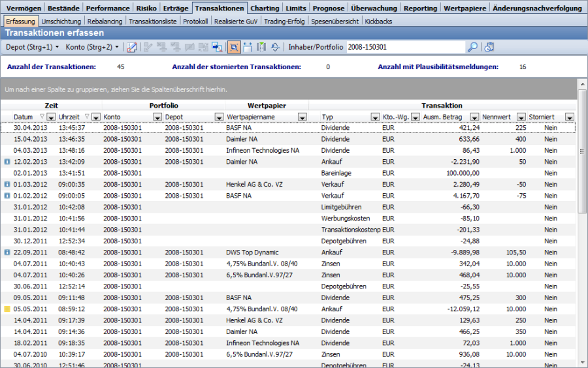This screenshot has width=588, height=368.
Task: Click the green column chooser icon
Action: (261, 47)
